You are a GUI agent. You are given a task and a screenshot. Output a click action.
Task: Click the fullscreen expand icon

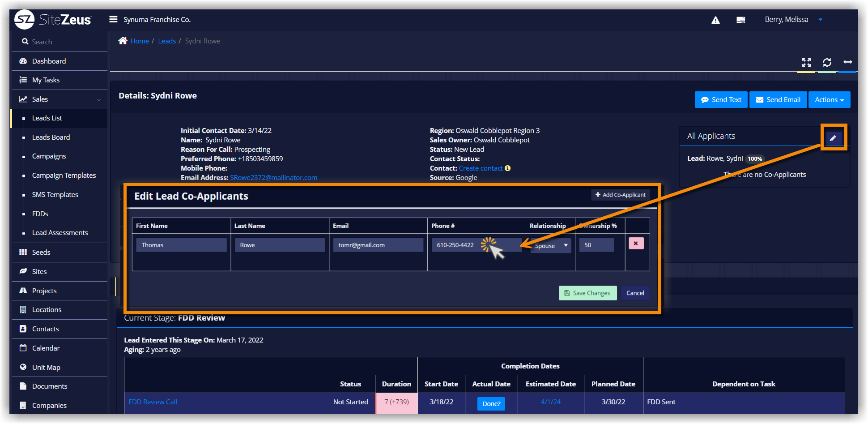(x=806, y=62)
